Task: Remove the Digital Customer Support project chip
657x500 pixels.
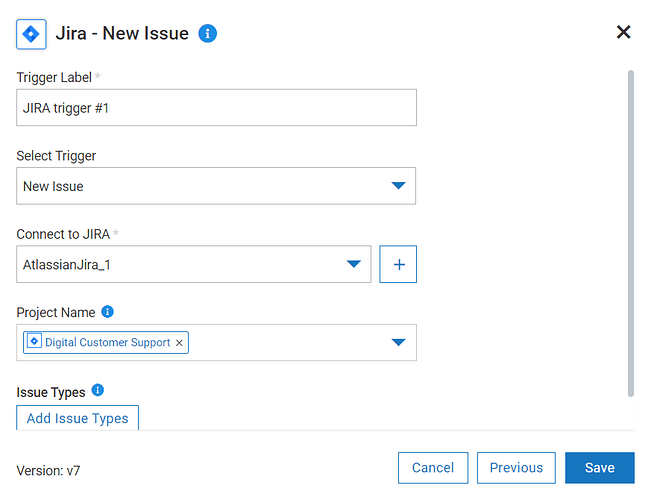Action: (179, 343)
